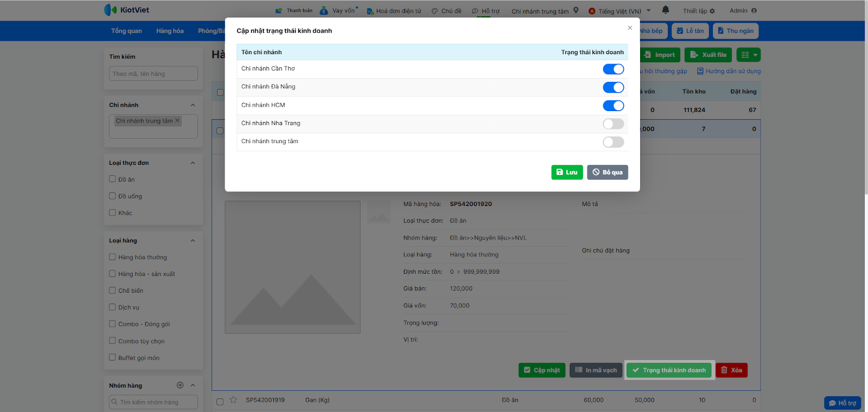Screen dimensions: 868x412
Task: Open Hoá đơn điện tử invoice icon
Action: click(x=370, y=11)
